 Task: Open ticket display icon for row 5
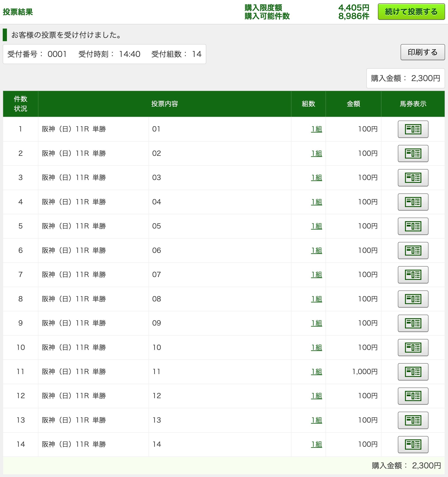[413, 226]
